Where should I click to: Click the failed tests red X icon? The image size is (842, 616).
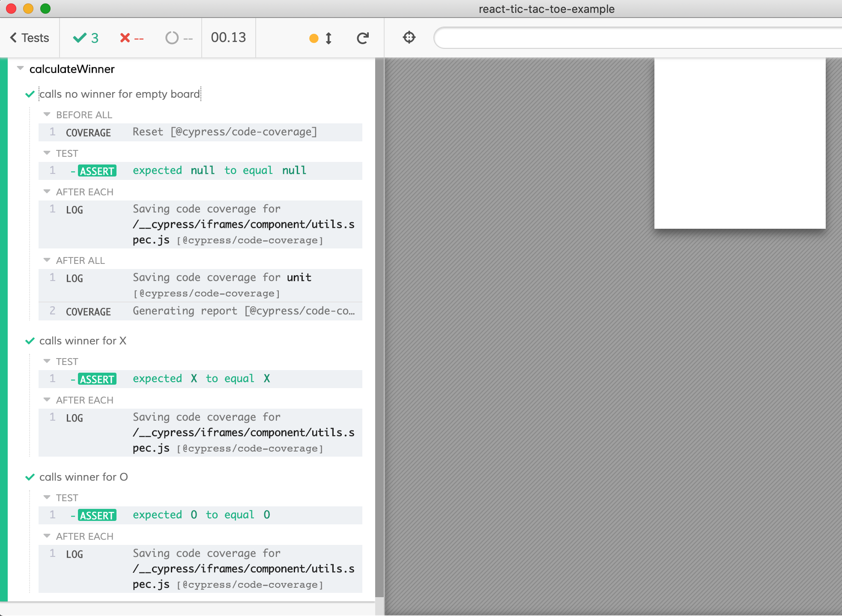125,38
